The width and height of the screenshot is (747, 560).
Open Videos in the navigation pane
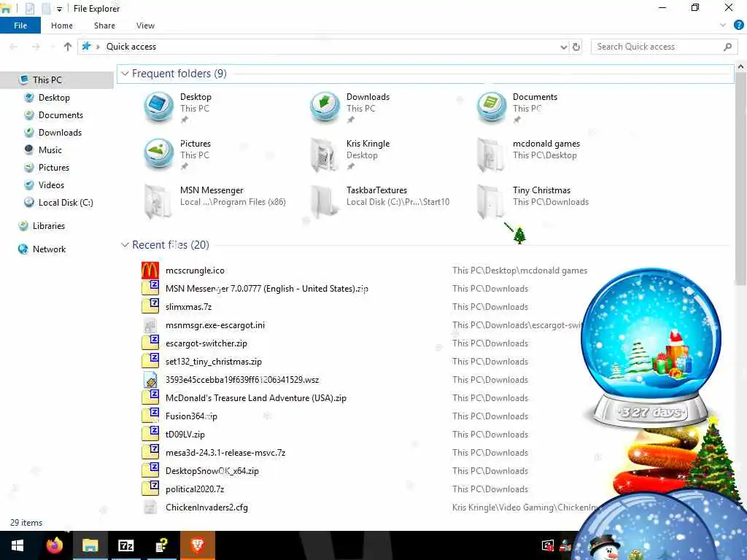[51, 185]
